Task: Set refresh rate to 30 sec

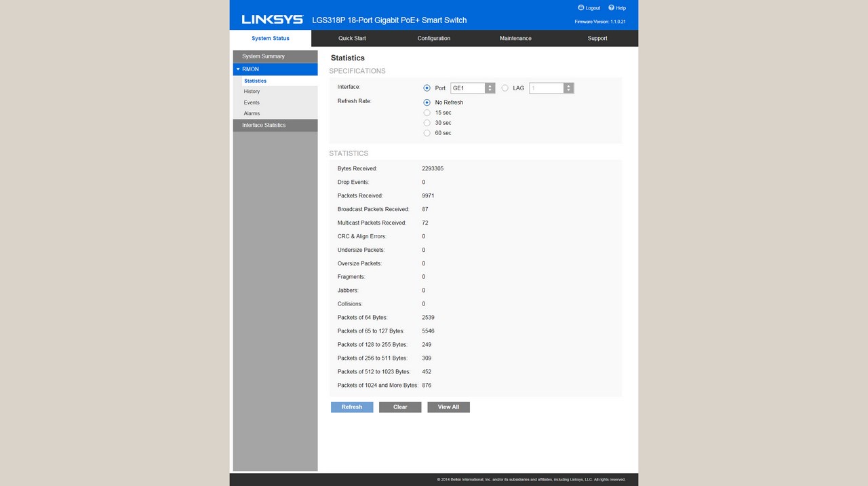Action: [427, 123]
